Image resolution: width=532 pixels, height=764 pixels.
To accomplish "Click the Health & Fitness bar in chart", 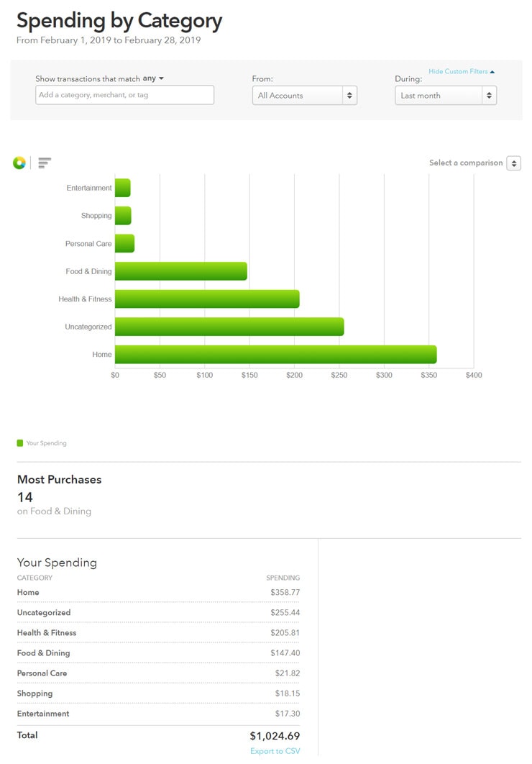I will coord(207,299).
